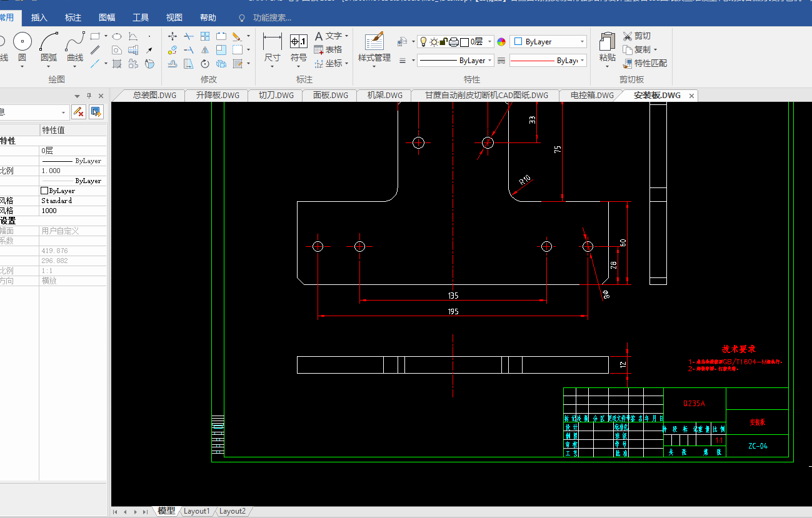Click the Match Properties (特性匹配) icon

tap(628, 63)
